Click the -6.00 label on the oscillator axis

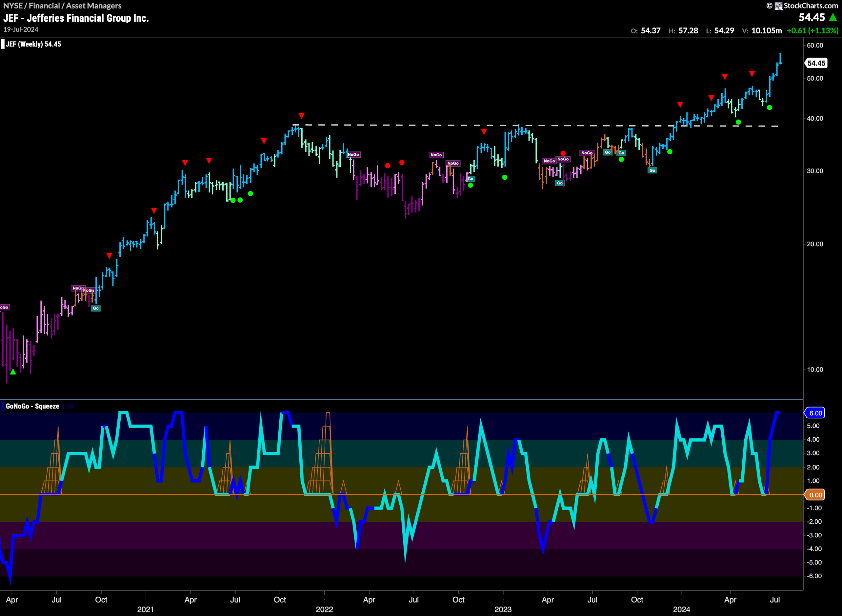click(814, 576)
